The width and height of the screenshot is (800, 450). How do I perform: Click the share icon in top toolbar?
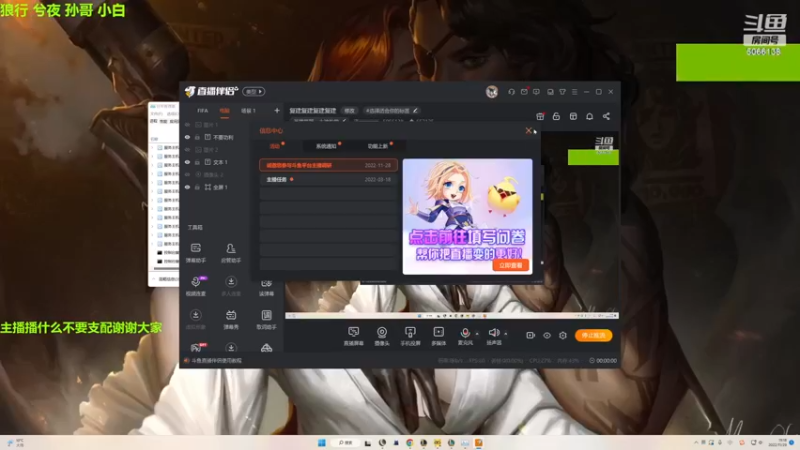click(x=606, y=116)
